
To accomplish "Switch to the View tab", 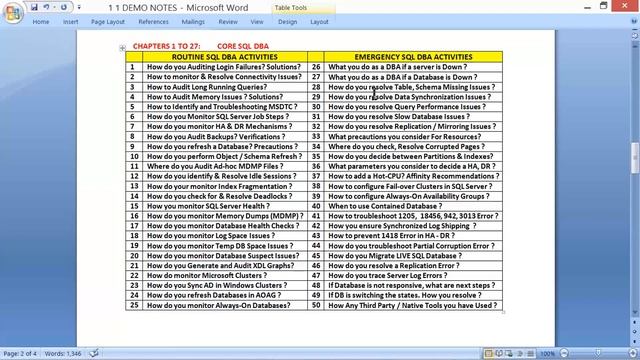I will [257, 22].
